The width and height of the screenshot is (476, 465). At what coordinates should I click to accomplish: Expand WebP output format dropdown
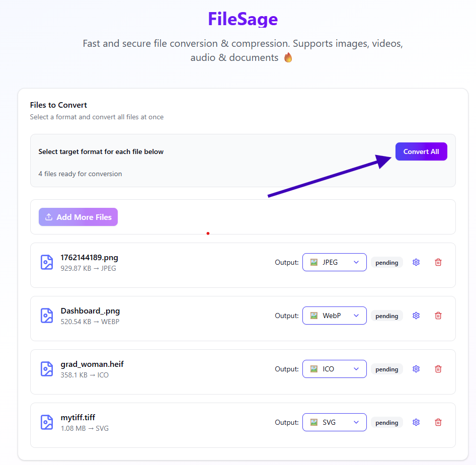click(334, 316)
